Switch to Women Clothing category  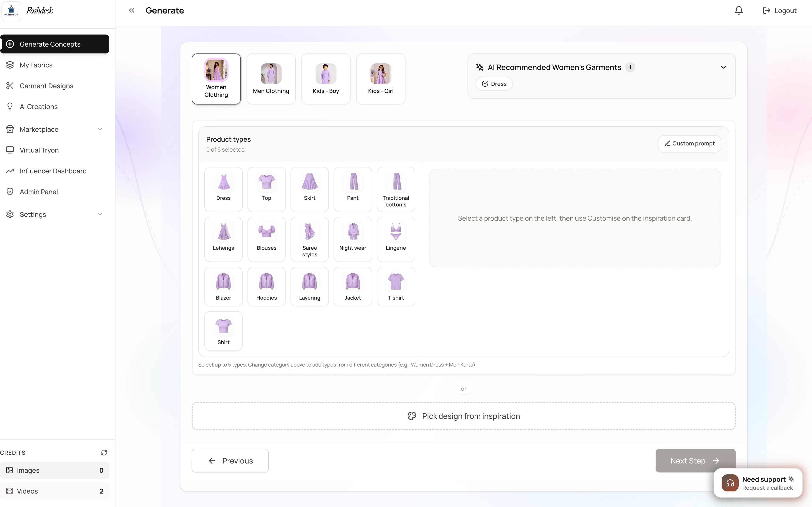coord(216,79)
